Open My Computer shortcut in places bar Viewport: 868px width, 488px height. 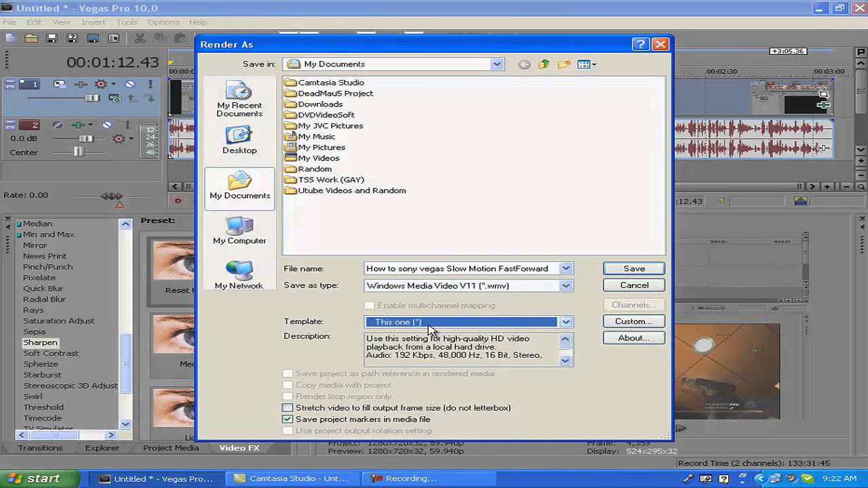239,231
